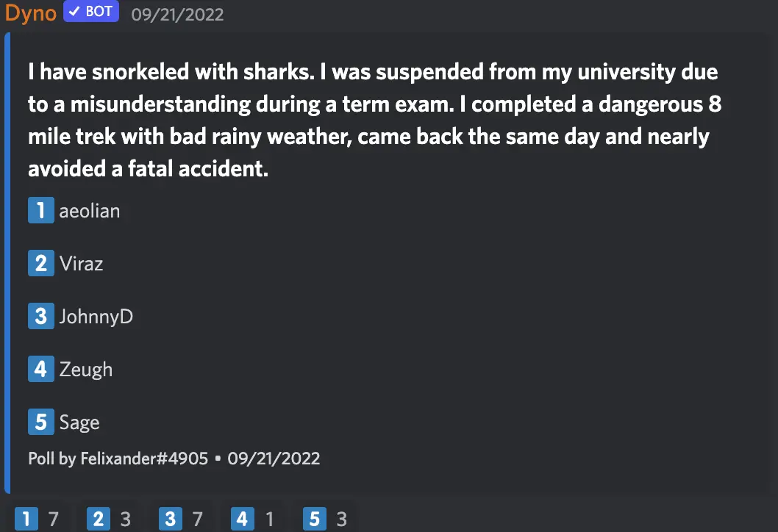This screenshot has width=778, height=532.
Task: Click the 09/21/2022 message timestamp
Action: pyautogui.click(x=177, y=14)
